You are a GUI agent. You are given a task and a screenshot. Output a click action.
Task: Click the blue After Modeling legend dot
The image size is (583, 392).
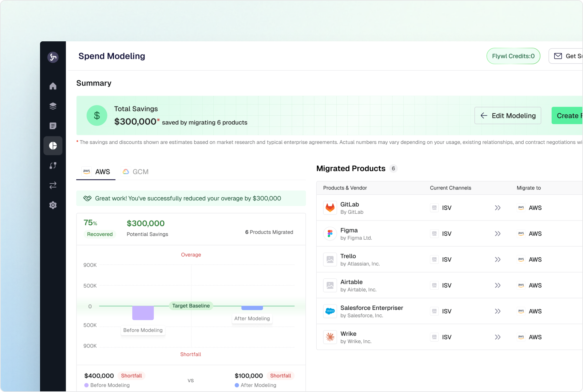pos(237,385)
